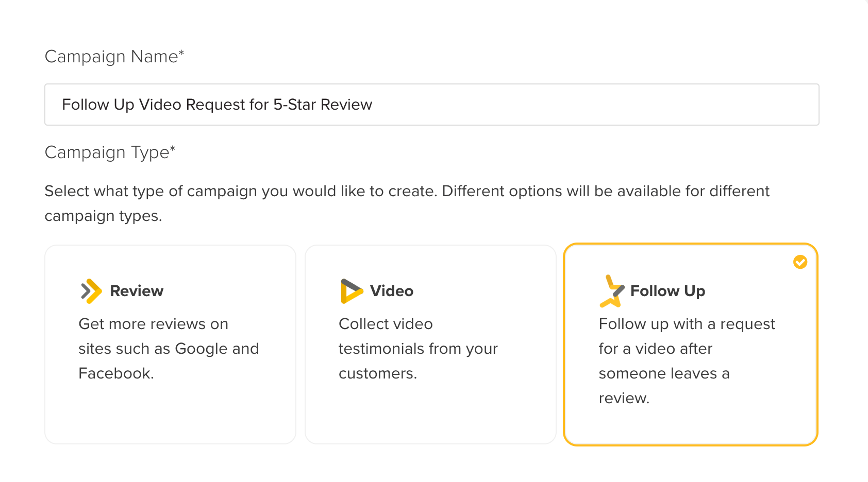Click the Video play triangle icon
The width and height of the screenshot is (868, 482).
[x=352, y=291]
